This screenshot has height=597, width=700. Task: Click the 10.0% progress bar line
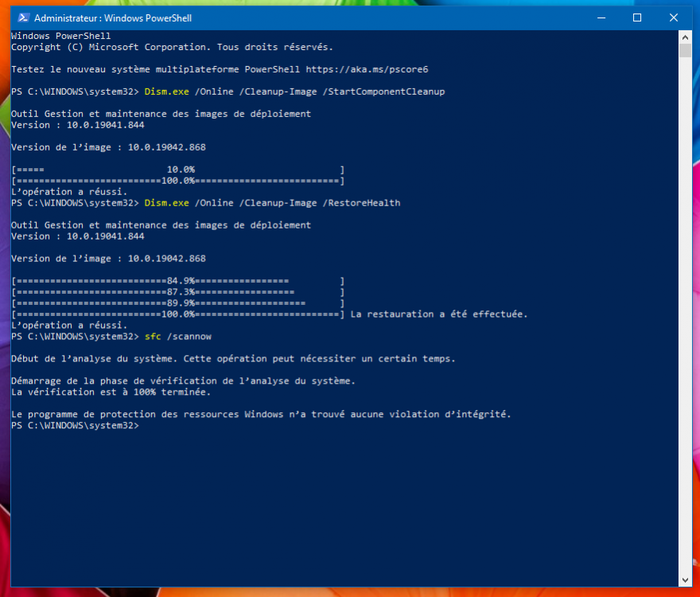coord(177,170)
